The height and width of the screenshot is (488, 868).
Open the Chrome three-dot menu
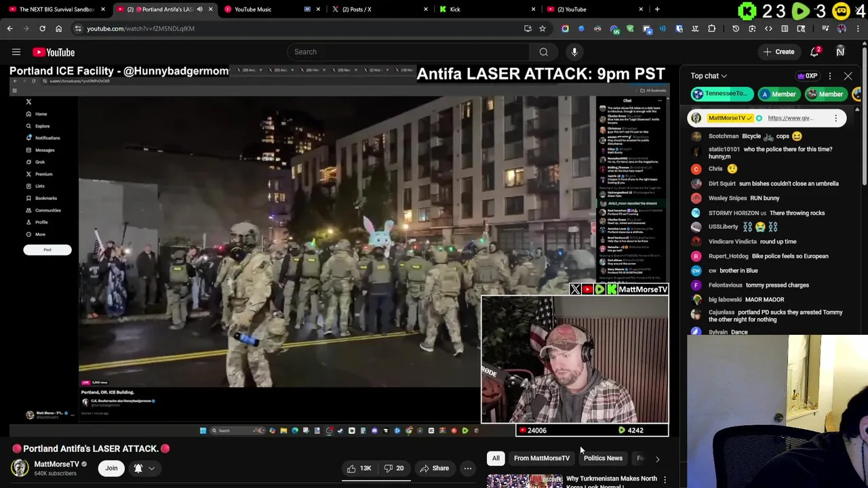[858, 28]
